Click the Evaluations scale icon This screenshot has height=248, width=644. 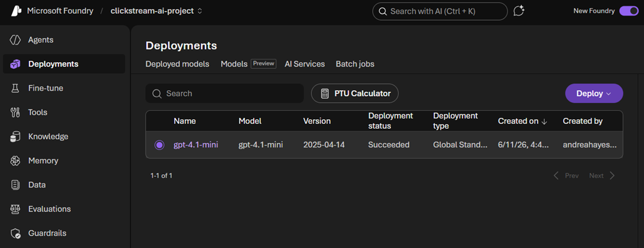(15, 209)
